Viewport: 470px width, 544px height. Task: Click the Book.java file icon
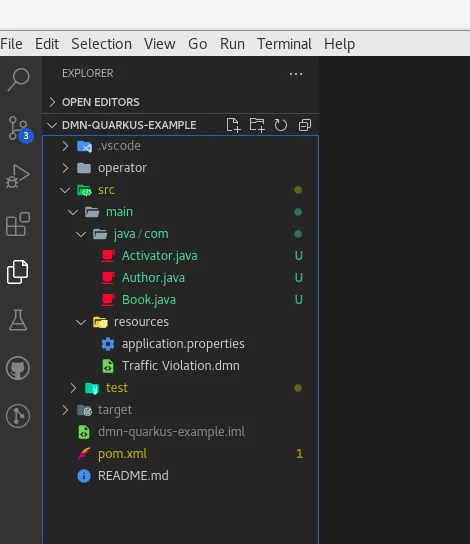click(108, 300)
